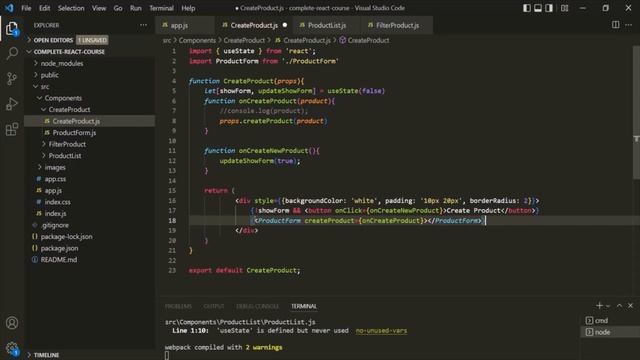Open the Manage gear icon
The image size is (640, 360).
[x=12, y=348]
